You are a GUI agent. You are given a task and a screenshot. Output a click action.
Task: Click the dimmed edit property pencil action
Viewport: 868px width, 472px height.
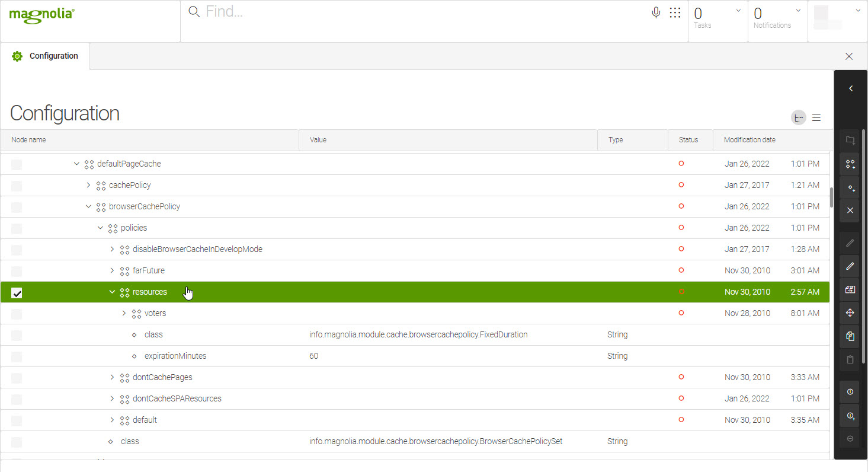tap(850, 243)
